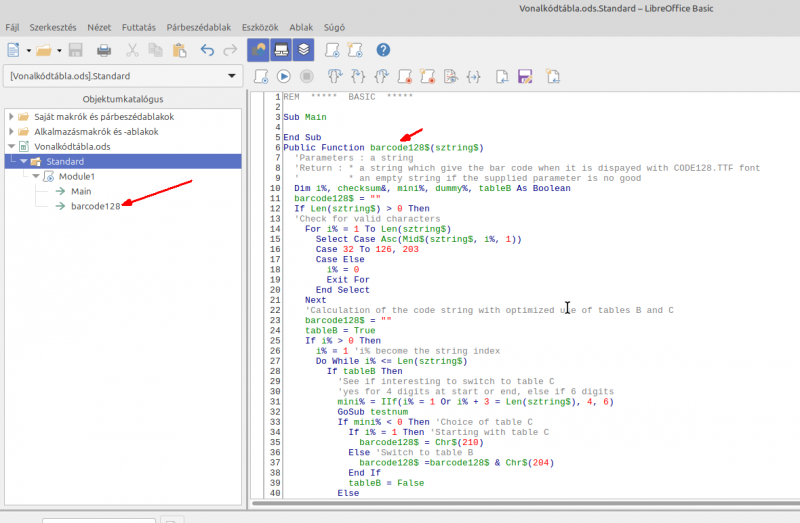Toggle the Object Catalog button
Screen dimensions: 800x523
tap(258, 50)
